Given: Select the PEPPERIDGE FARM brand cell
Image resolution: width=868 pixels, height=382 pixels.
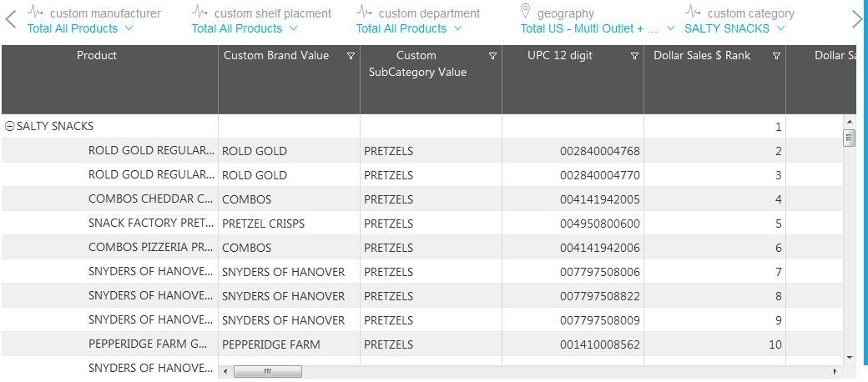Looking at the screenshot, I should point(270,344).
